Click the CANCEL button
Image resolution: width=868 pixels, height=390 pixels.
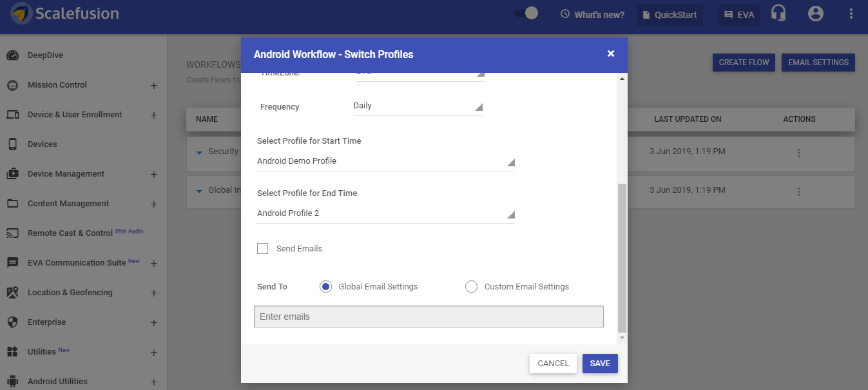[553, 364]
